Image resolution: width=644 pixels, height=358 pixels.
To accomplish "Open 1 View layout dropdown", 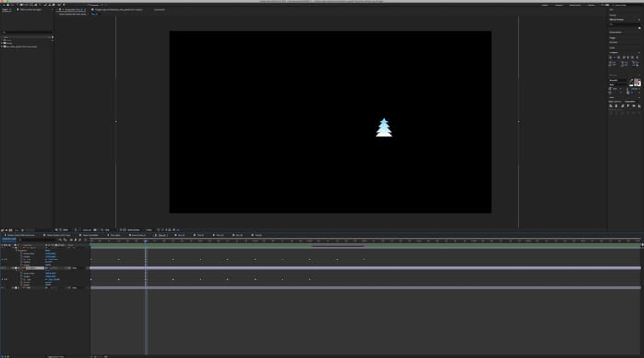I will tap(149, 230).
